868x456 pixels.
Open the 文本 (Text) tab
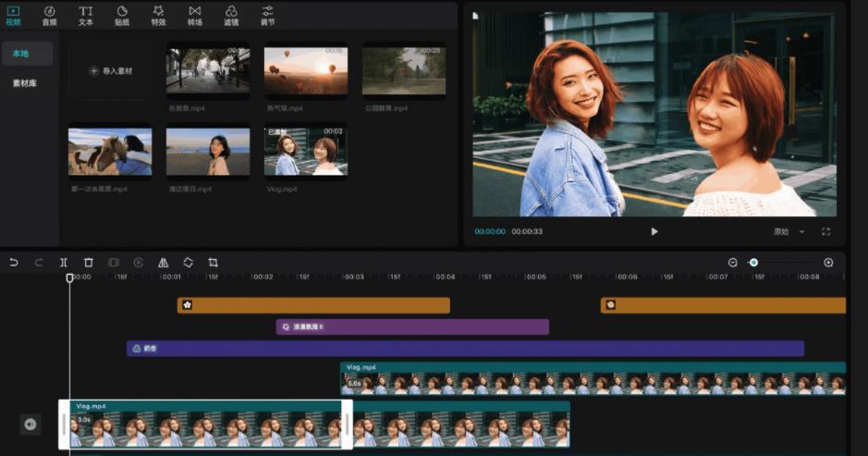pyautogui.click(x=86, y=16)
